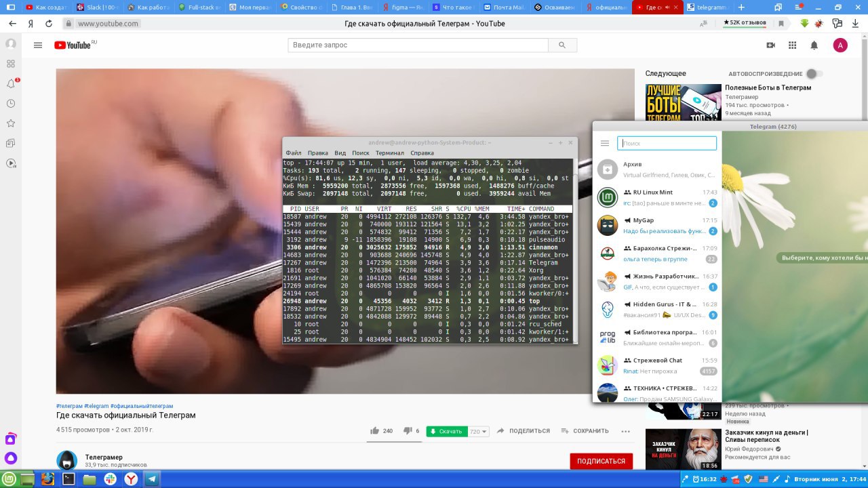Click the green Скачать download button
868x488 pixels.
point(447,432)
